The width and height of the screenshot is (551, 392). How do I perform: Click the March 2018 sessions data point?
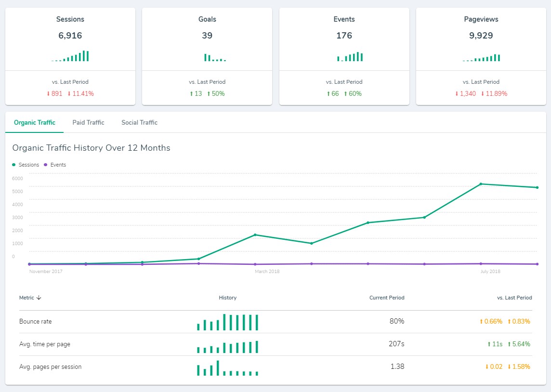255,235
